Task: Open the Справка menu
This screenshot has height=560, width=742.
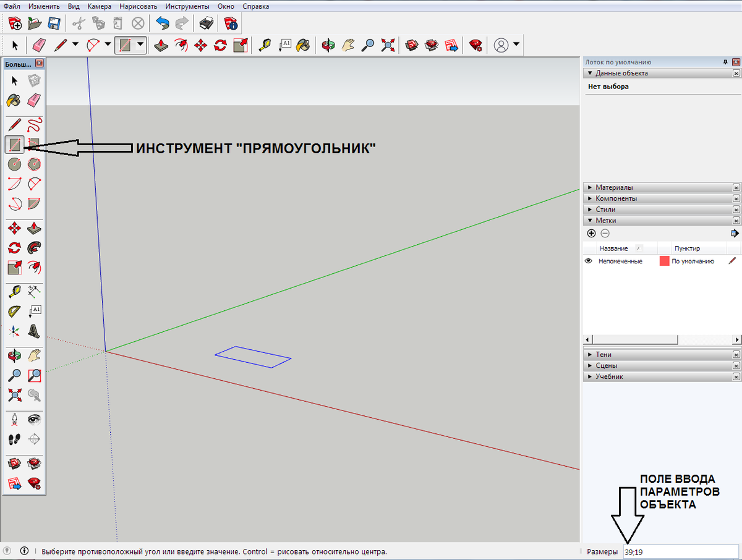Action: click(255, 6)
